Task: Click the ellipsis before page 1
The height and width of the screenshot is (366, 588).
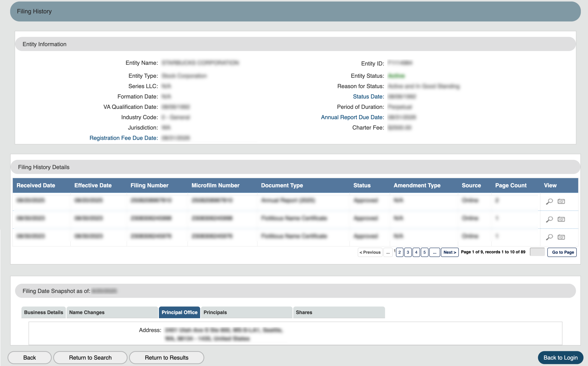Action: [x=388, y=252]
